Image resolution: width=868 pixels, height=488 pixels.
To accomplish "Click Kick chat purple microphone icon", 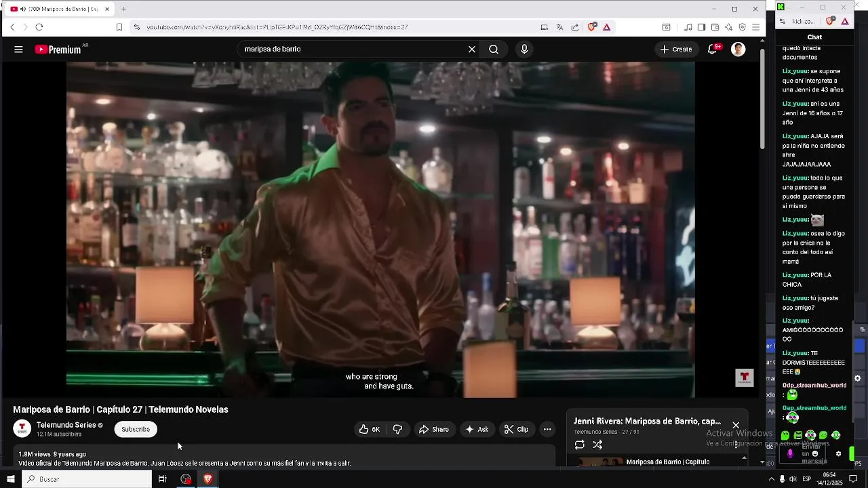I will click(790, 453).
